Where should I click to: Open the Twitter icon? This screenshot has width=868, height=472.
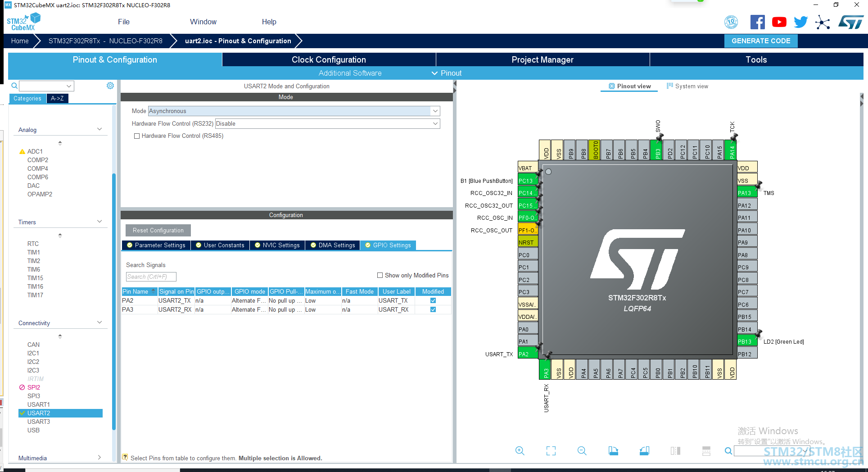tap(800, 22)
